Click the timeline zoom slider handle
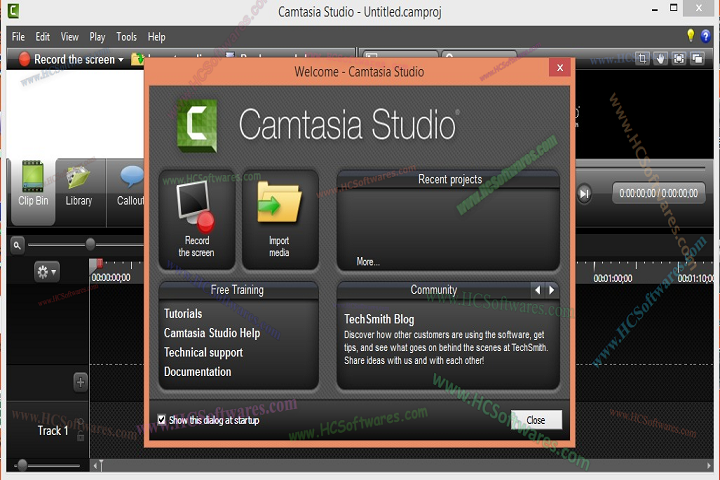 click(x=90, y=244)
